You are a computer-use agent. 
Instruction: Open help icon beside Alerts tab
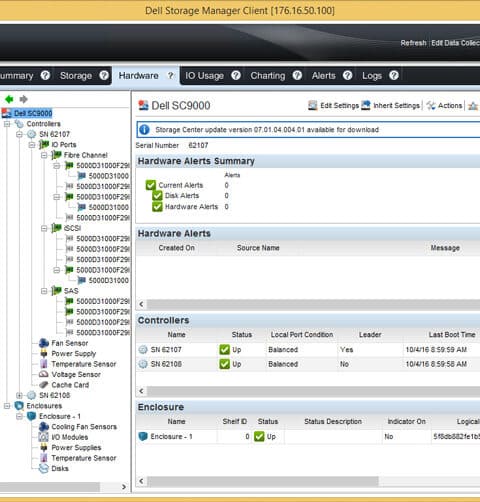pyautogui.click(x=348, y=75)
